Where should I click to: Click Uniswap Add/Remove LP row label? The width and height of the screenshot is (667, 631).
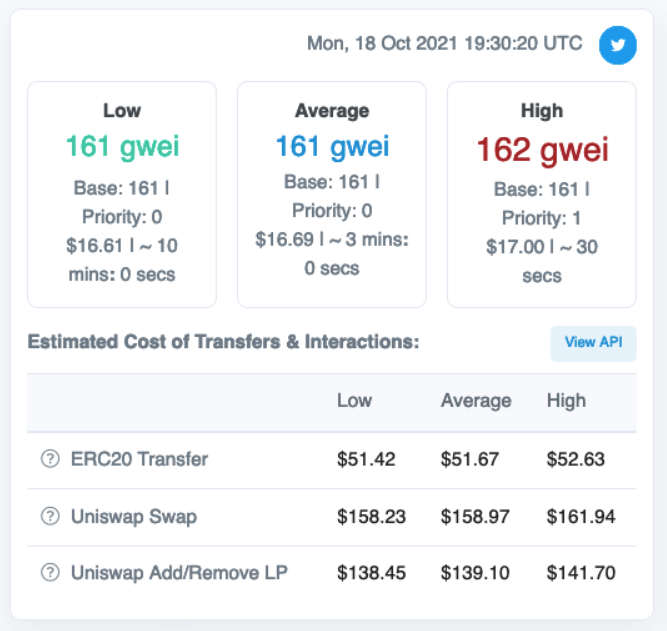click(177, 573)
